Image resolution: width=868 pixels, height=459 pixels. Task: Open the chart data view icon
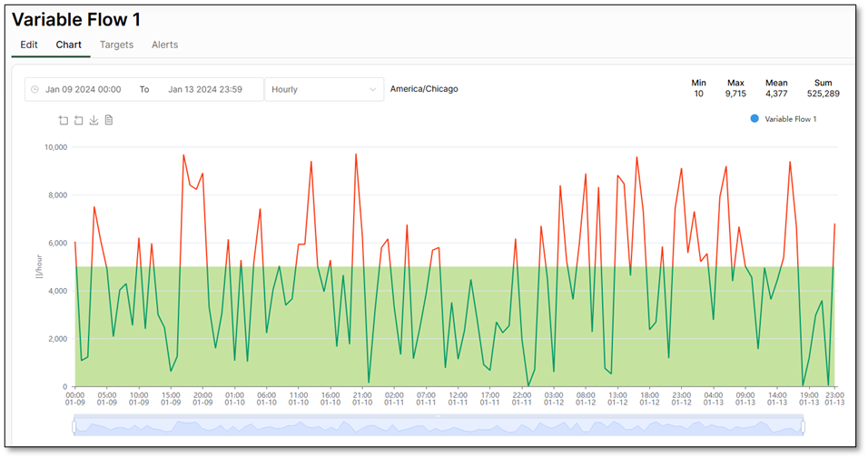click(109, 120)
